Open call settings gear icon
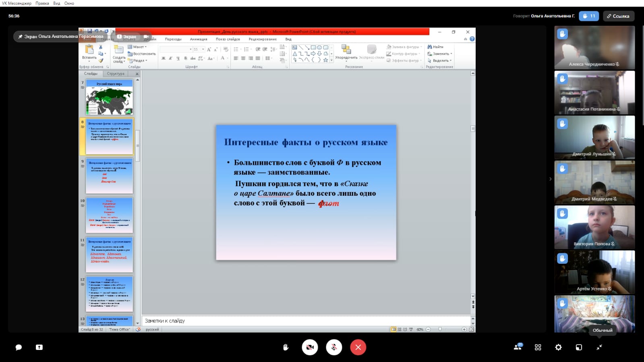Viewport: 644px width, 362px height. (x=558, y=347)
